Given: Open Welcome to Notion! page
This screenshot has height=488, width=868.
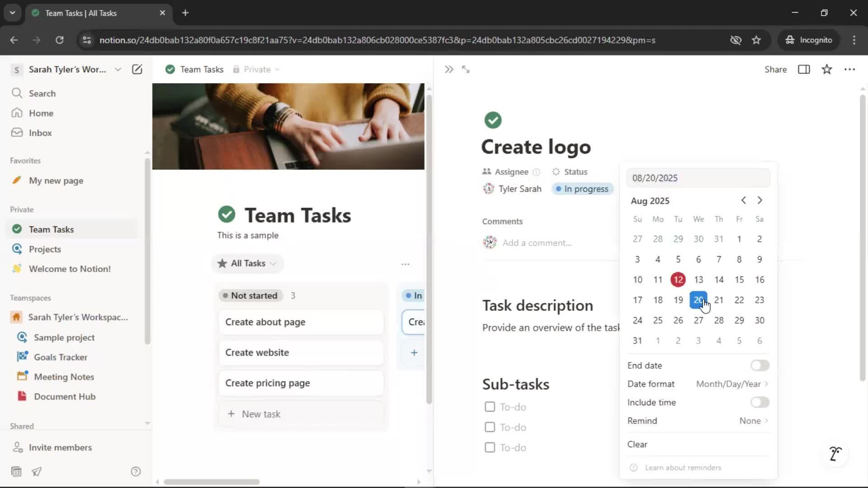Looking at the screenshot, I should (x=70, y=269).
